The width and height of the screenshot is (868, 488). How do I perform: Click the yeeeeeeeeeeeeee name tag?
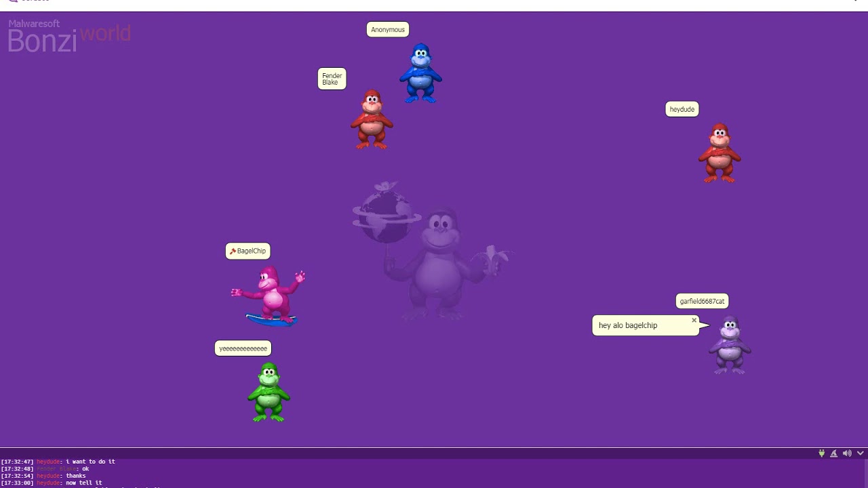coord(243,348)
